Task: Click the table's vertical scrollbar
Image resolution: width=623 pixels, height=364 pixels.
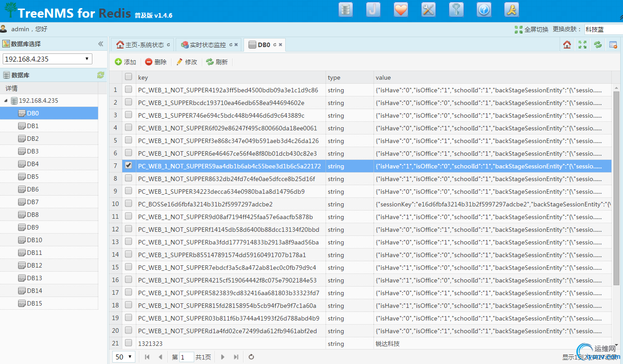Action: point(616,188)
